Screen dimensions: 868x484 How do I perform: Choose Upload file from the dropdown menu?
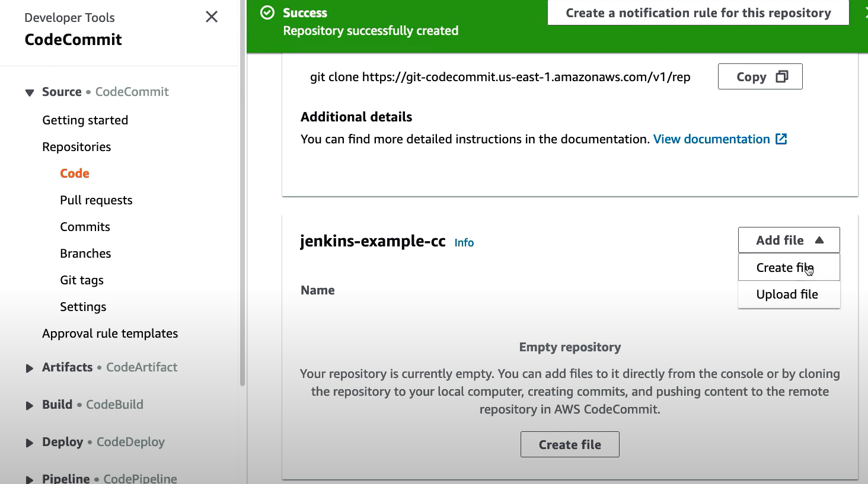(x=789, y=294)
